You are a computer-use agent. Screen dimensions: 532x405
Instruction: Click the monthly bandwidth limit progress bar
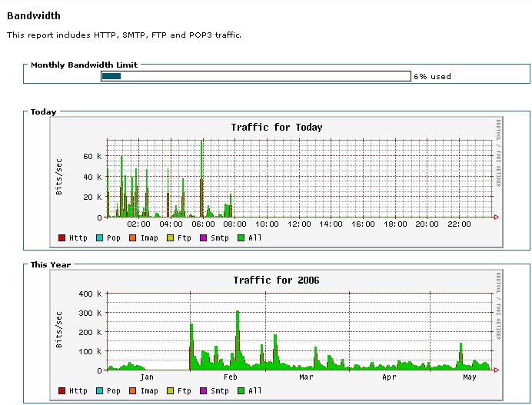click(x=255, y=76)
